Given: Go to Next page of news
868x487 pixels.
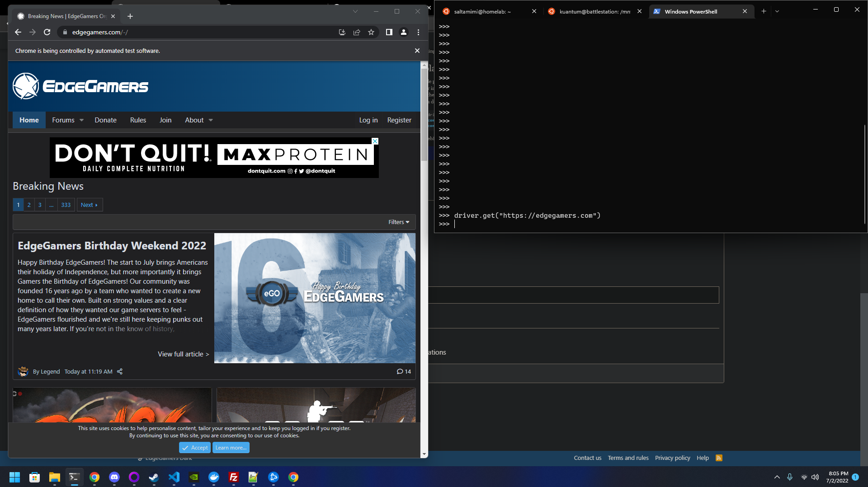Looking at the screenshot, I should (90, 205).
